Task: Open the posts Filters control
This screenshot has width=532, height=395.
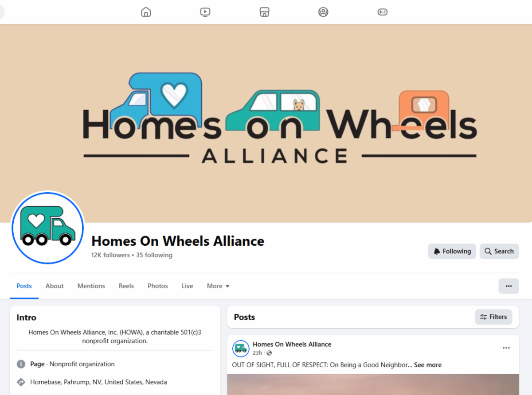Action: [493, 317]
